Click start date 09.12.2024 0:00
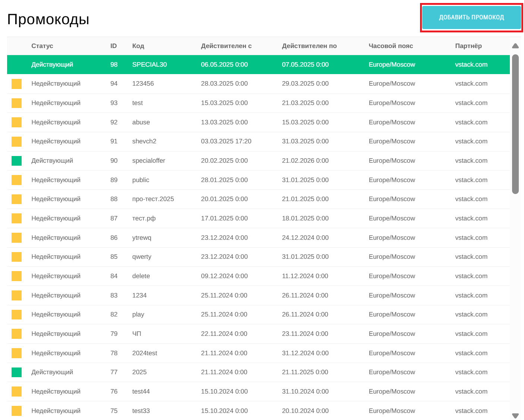524x420 pixels. tap(224, 276)
